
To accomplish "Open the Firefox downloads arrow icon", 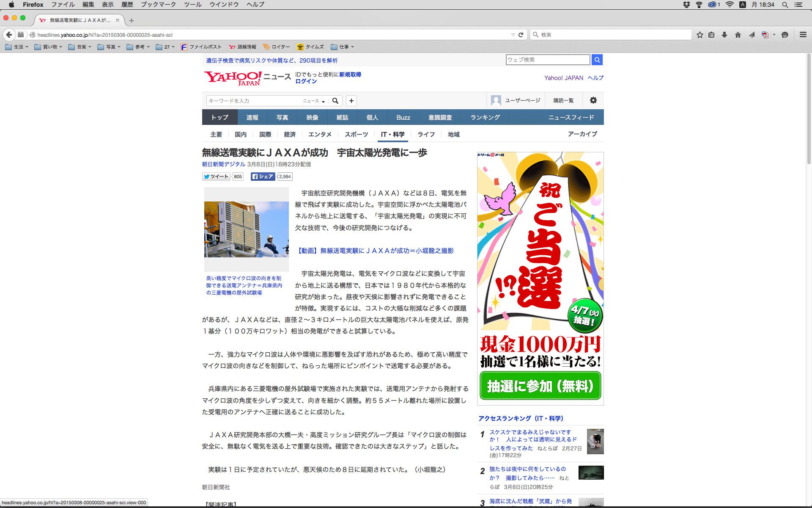I will click(x=724, y=35).
